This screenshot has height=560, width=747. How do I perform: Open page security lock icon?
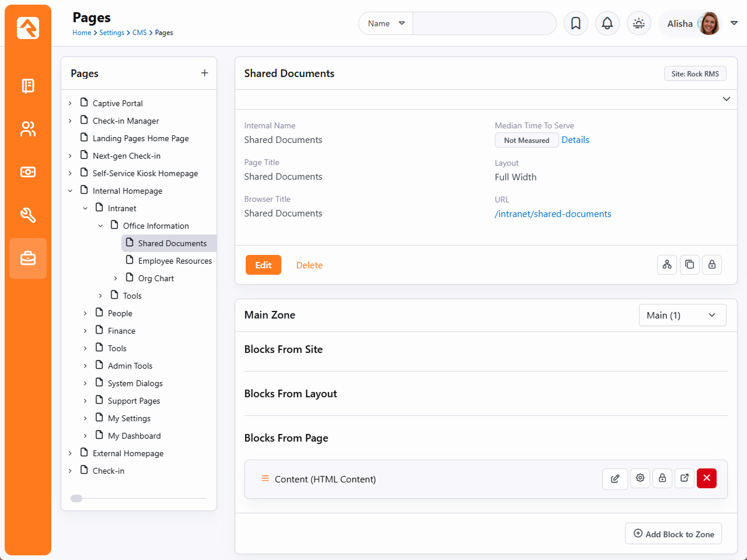point(712,265)
